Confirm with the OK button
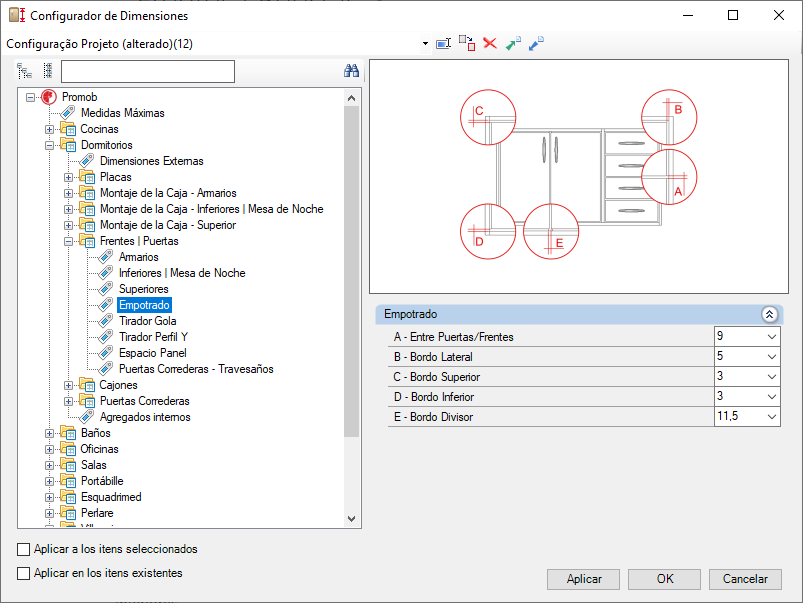This screenshot has width=809, height=610. [665, 579]
